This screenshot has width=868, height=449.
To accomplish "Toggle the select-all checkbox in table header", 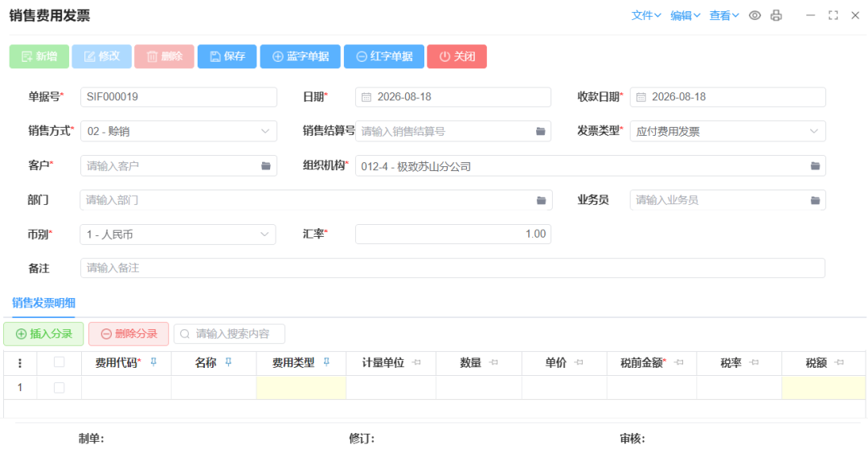I will coord(59,362).
